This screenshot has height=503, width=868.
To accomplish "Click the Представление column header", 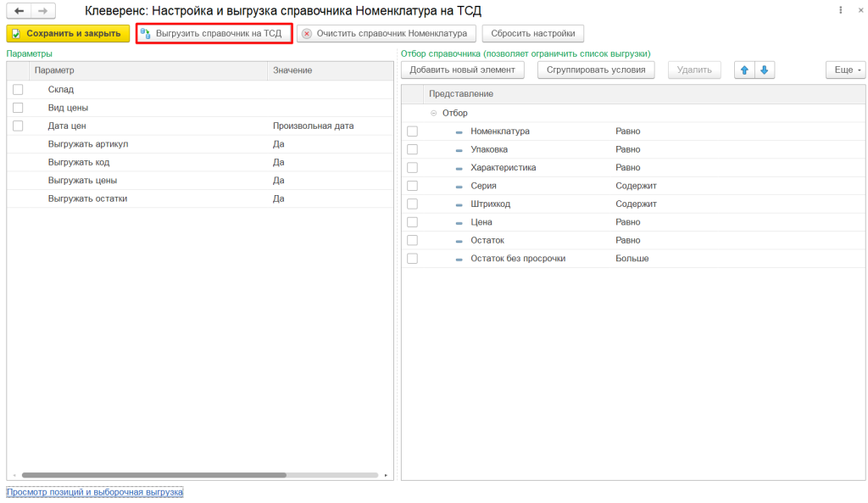I will click(x=461, y=93).
